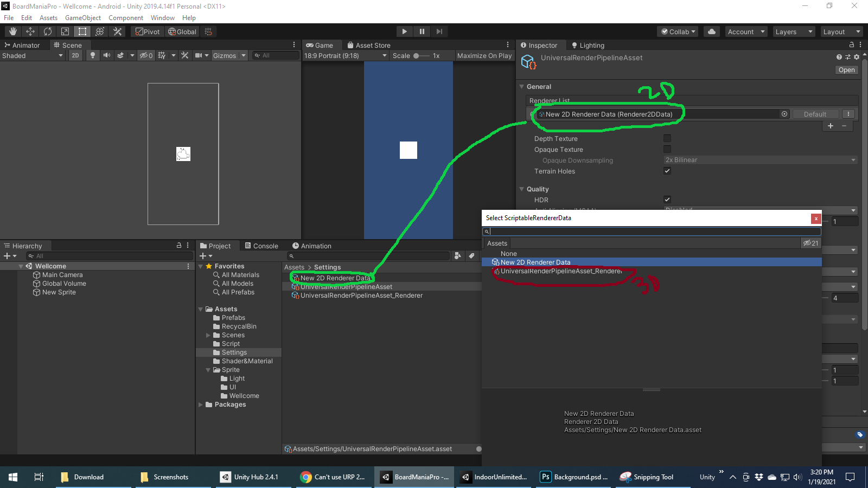Add a renderer with plus button
868x488 pixels.
(831, 126)
